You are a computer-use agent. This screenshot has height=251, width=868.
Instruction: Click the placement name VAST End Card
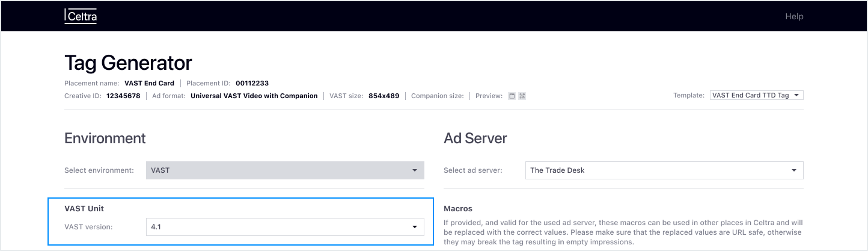[x=149, y=83]
